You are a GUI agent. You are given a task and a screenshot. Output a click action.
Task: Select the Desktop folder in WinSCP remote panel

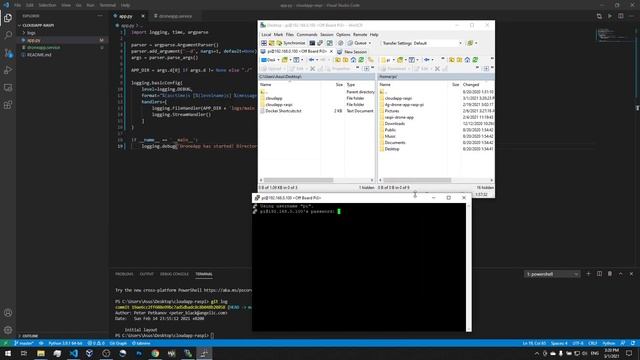(x=392, y=149)
